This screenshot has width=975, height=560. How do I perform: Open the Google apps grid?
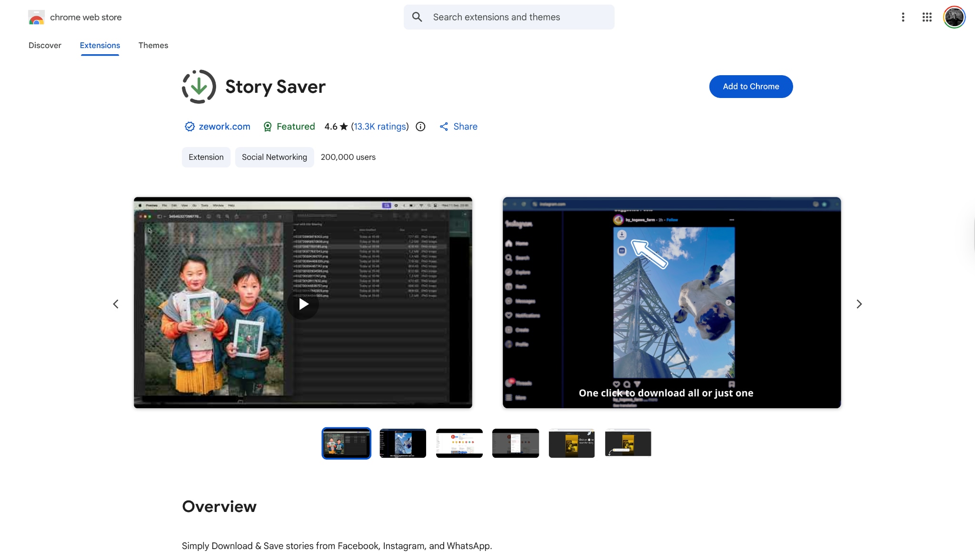click(926, 17)
